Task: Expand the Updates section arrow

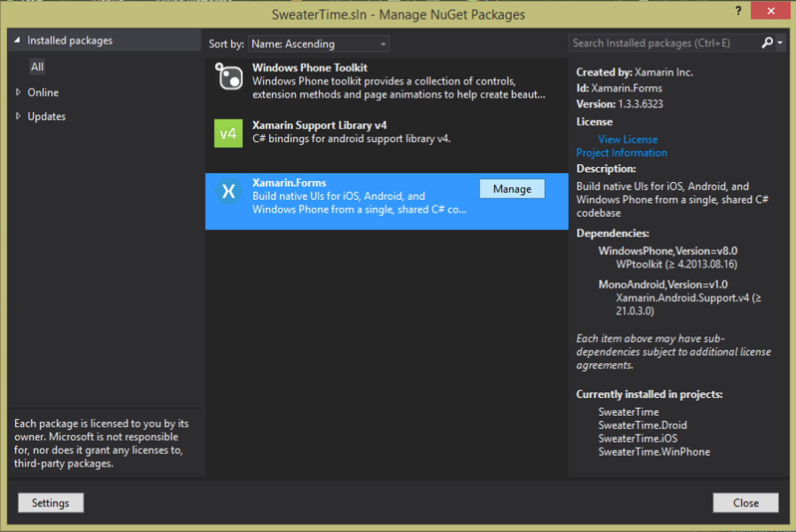Action: [18, 116]
